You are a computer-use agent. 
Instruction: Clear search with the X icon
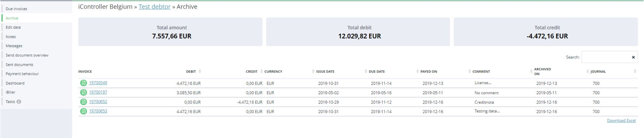pyautogui.click(x=633, y=57)
